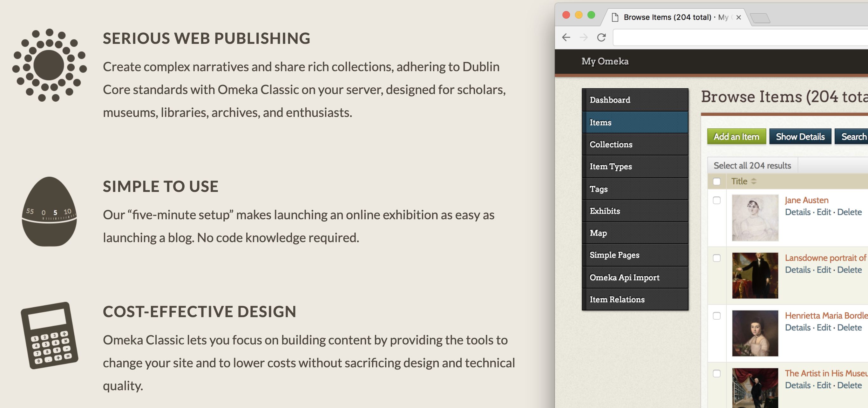Image resolution: width=868 pixels, height=408 pixels.
Task: Open Item Relations in the sidebar
Action: 635,299
